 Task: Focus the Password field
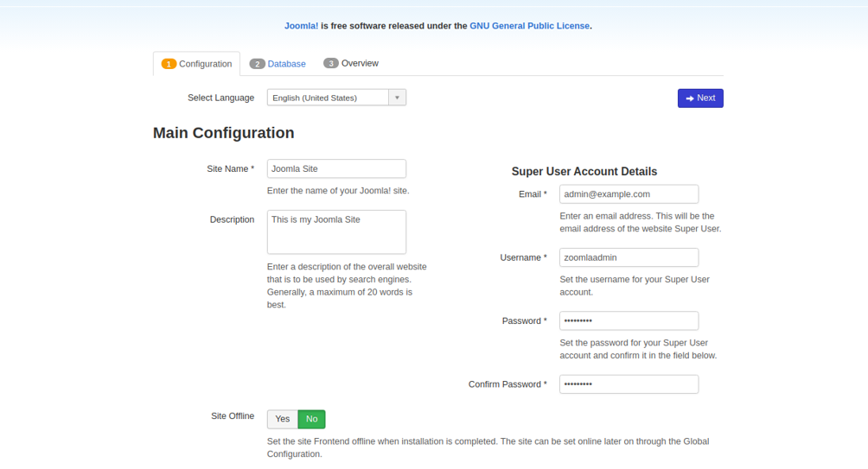(629, 320)
